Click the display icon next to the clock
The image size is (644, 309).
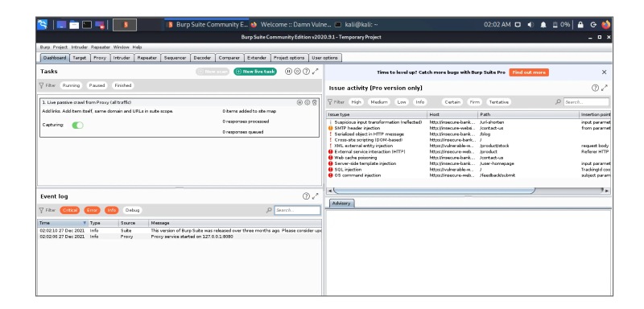point(518,25)
